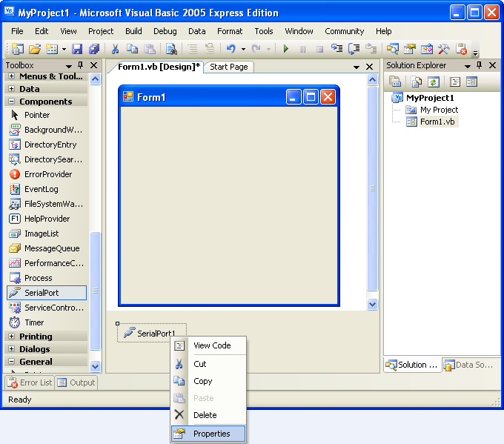504x444 pixels.
Task: Open Object Browser toolbar icon
Action: pos(426,49)
